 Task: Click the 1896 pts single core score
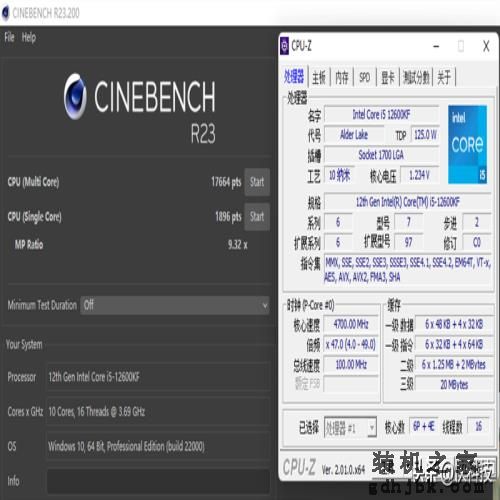coord(228,217)
